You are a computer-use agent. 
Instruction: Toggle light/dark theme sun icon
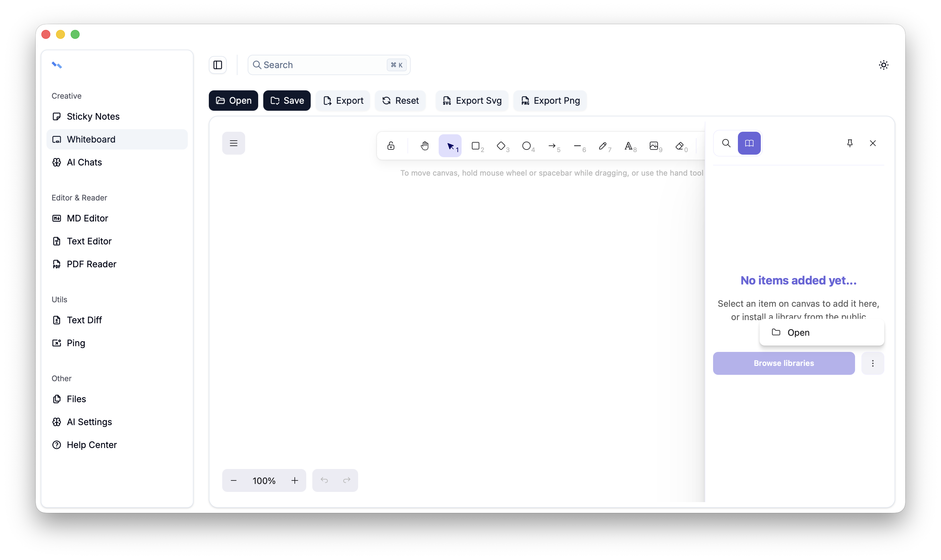click(883, 65)
